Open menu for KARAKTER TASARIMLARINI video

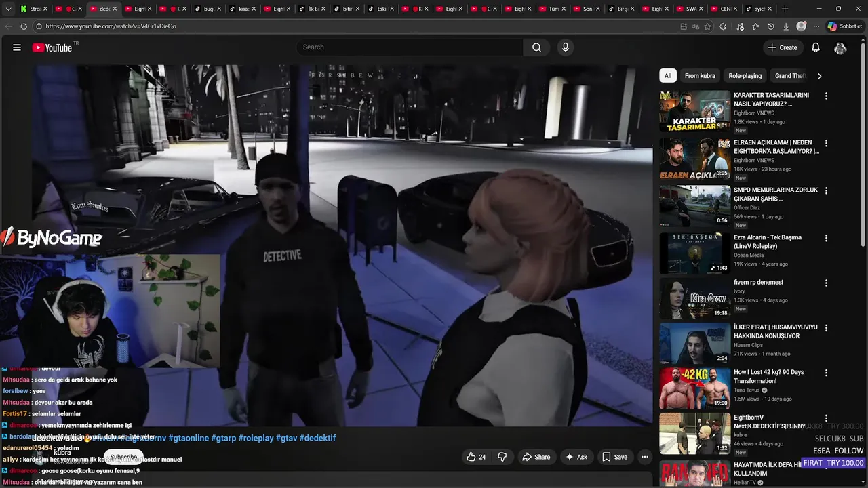point(826,96)
